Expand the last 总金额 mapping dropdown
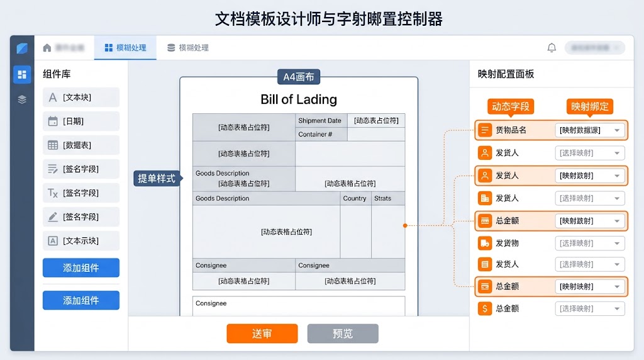 590,308
